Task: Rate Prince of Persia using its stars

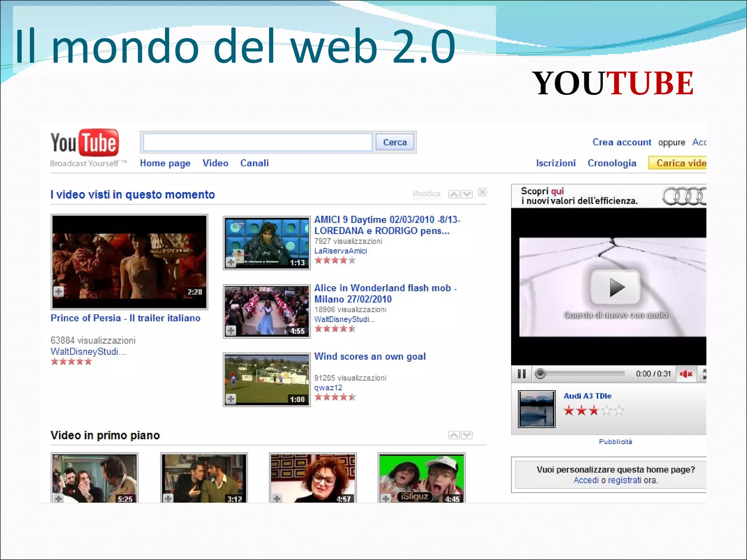Action: click(71, 362)
